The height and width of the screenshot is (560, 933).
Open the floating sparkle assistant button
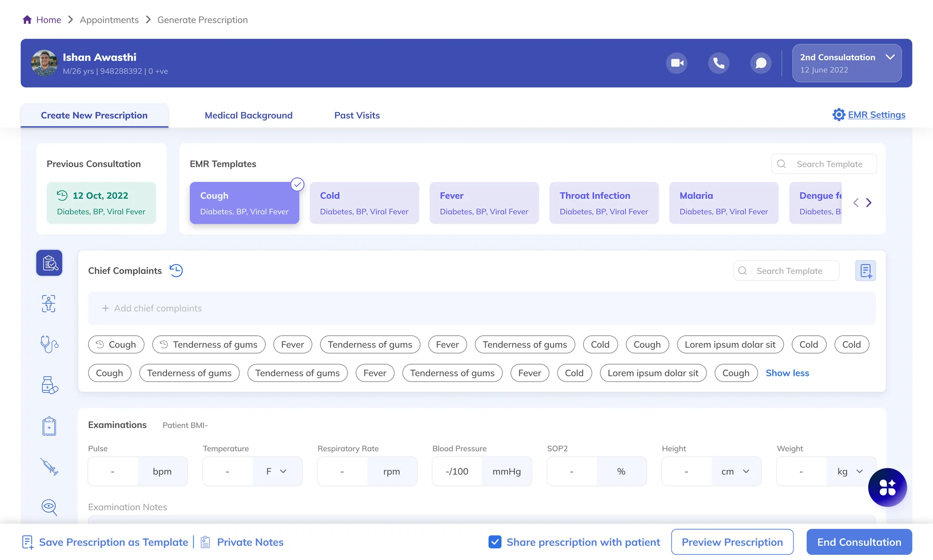click(x=887, y=487)
